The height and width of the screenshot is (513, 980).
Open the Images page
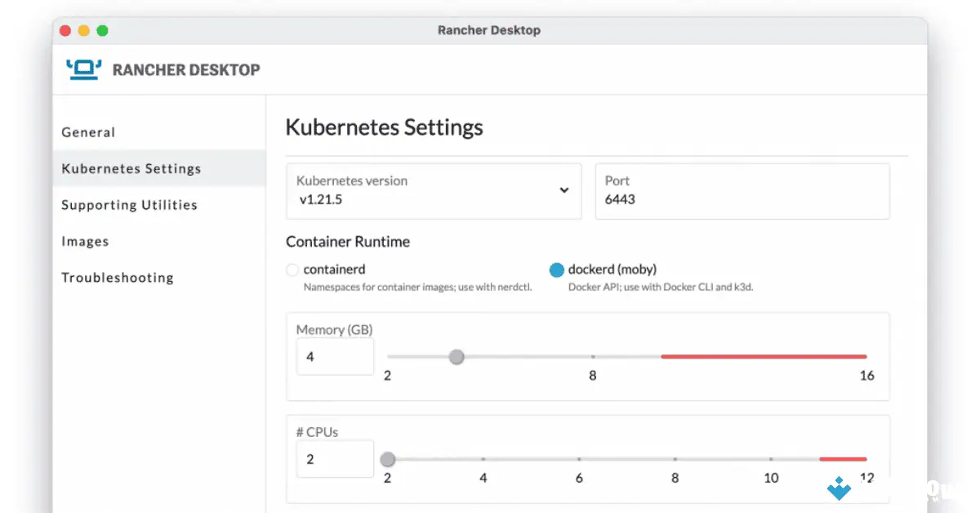point(85,242)
